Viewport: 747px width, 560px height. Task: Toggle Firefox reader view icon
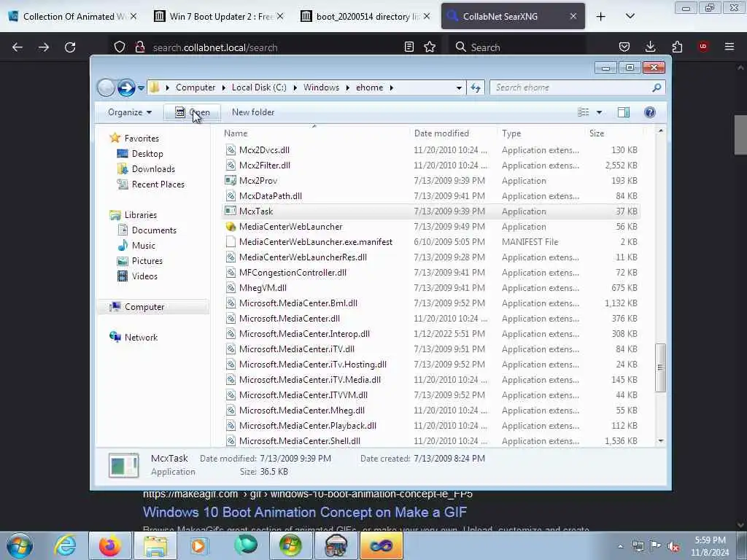pos(409,47)
